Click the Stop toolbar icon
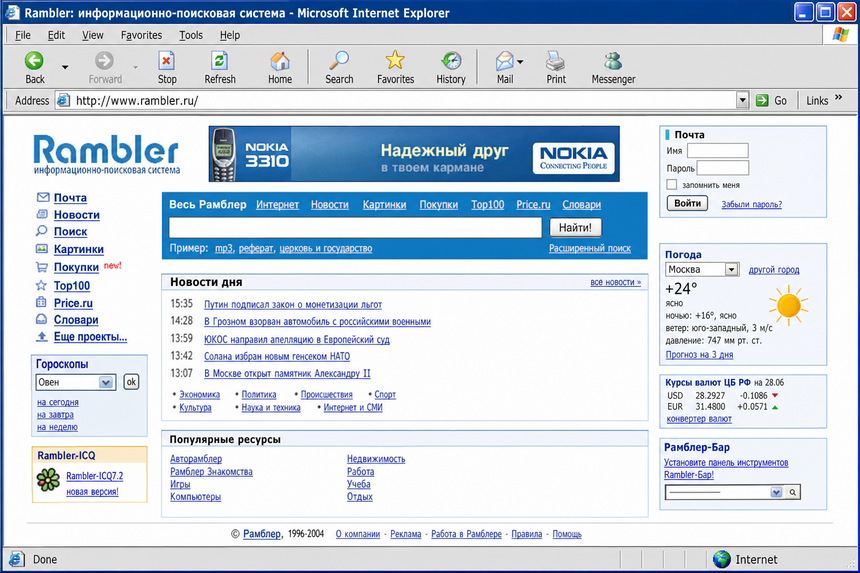The width and height of the screenshot is (860, 573). [166, 61]
